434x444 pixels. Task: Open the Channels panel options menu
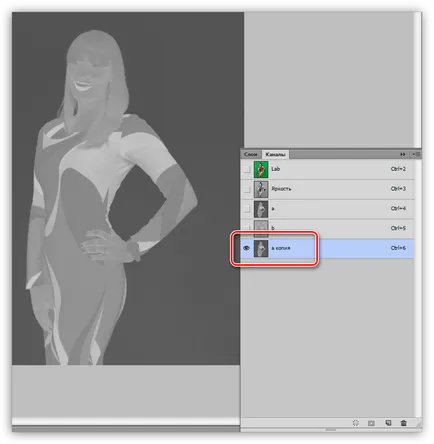[416, 154]
